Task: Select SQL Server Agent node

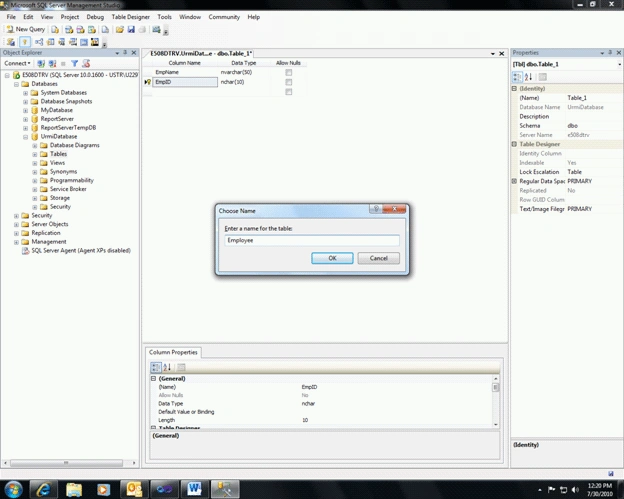Action: [81, 251]
